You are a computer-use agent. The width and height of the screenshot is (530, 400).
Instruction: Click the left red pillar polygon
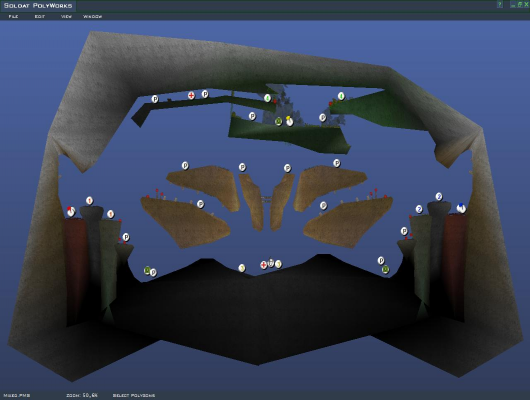pos(76,267)
